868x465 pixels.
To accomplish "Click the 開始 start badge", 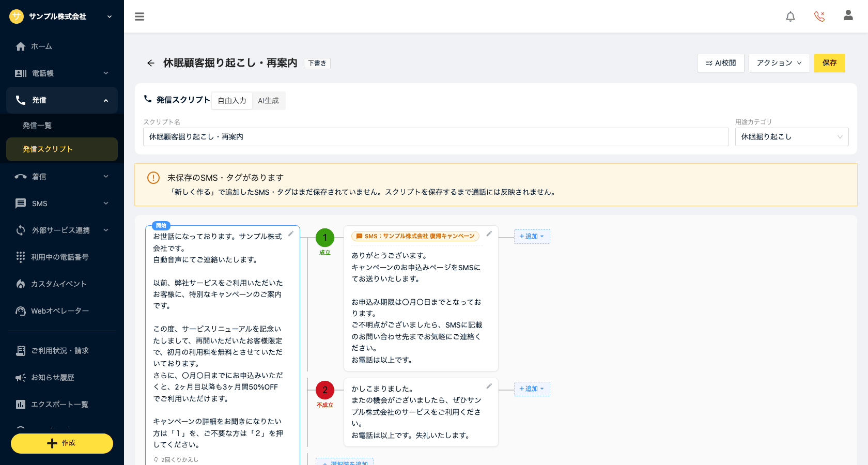I will (161, 226).
